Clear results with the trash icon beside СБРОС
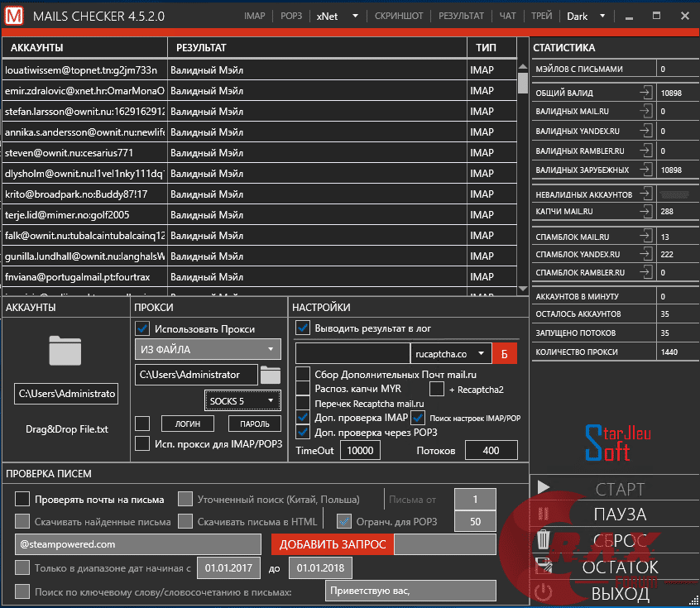Image resolution: width=700 pixels, height=608 pixels. 544,540
